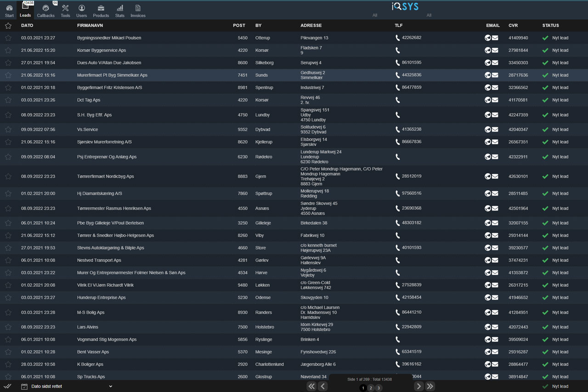Image resolution: width=588 pixels, height=392 pixels.
Task: Click the phone icon for Bygningssnedker Mikael Poulsen
Action: [x=397, y=38]
